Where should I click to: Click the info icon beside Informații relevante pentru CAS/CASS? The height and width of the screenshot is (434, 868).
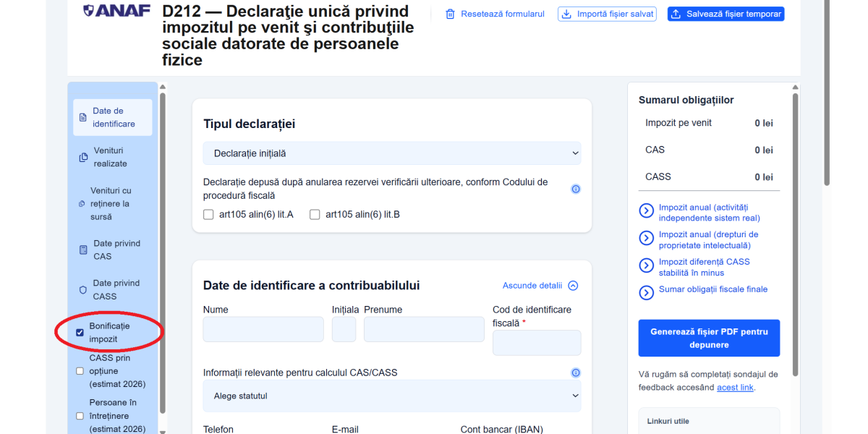(576, 373)
